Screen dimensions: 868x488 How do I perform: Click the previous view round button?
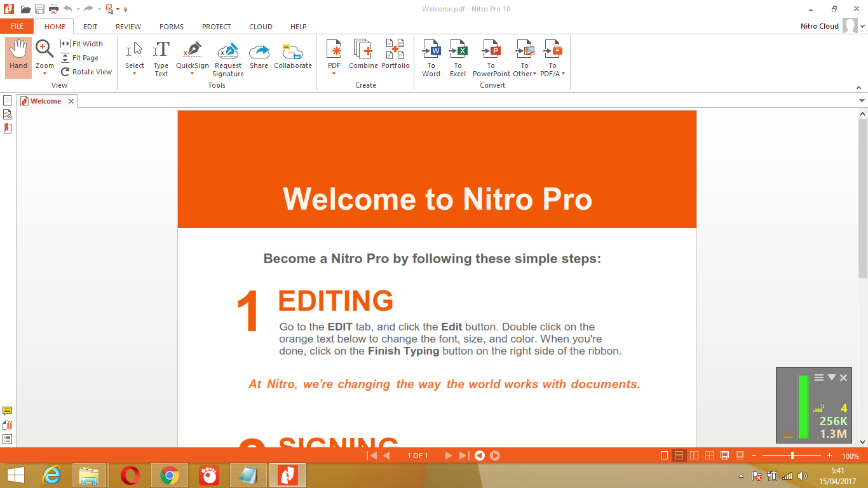pos(480,456)
